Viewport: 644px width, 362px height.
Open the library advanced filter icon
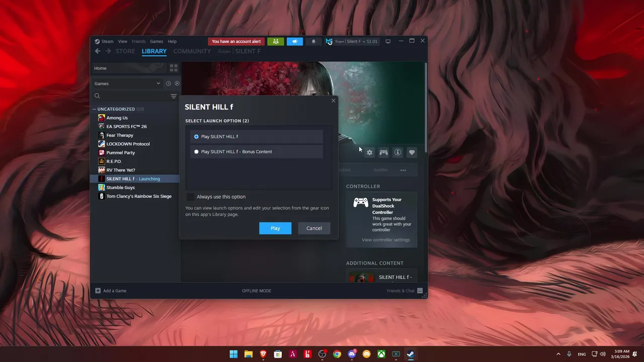[x=174, y=96]
